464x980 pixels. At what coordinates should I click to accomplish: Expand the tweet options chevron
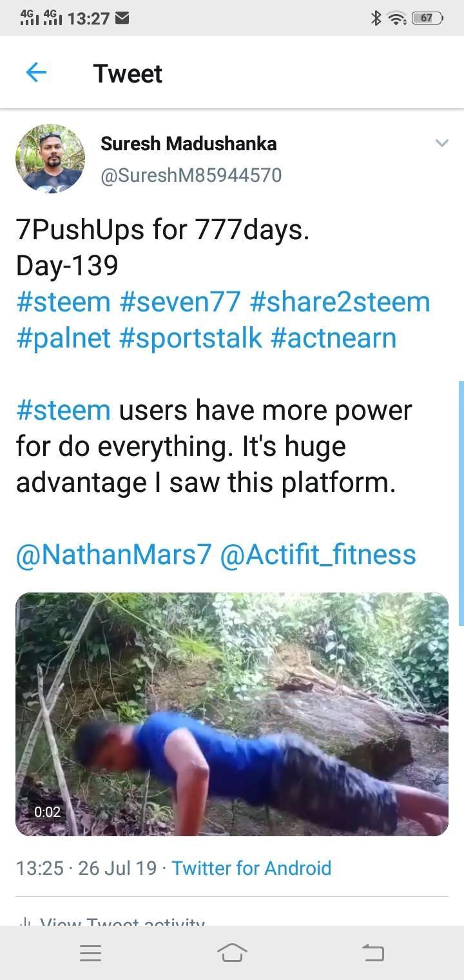441,143
